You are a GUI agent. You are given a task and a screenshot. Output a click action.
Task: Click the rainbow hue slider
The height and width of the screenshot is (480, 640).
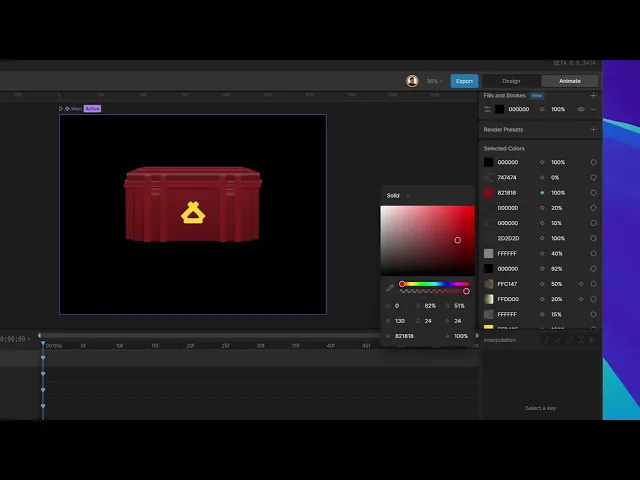(x=435, y=284)
